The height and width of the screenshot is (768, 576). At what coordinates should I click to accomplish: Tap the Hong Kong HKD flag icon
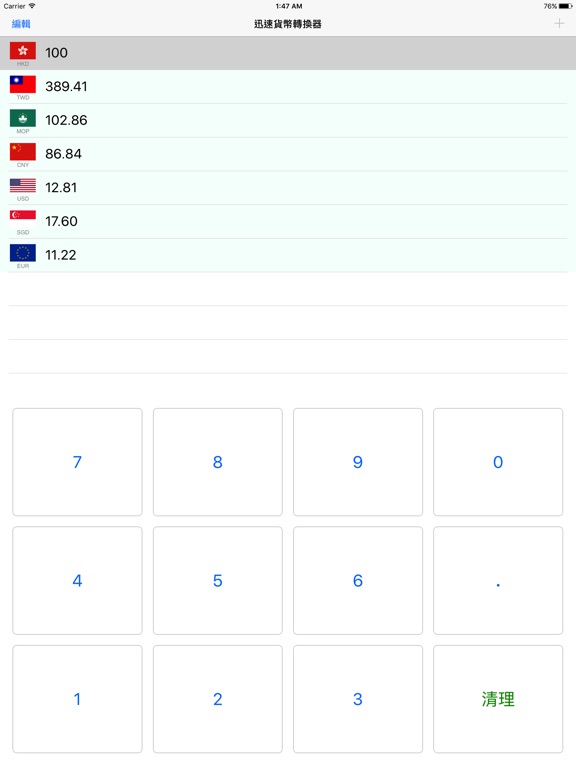click(23, 50)
